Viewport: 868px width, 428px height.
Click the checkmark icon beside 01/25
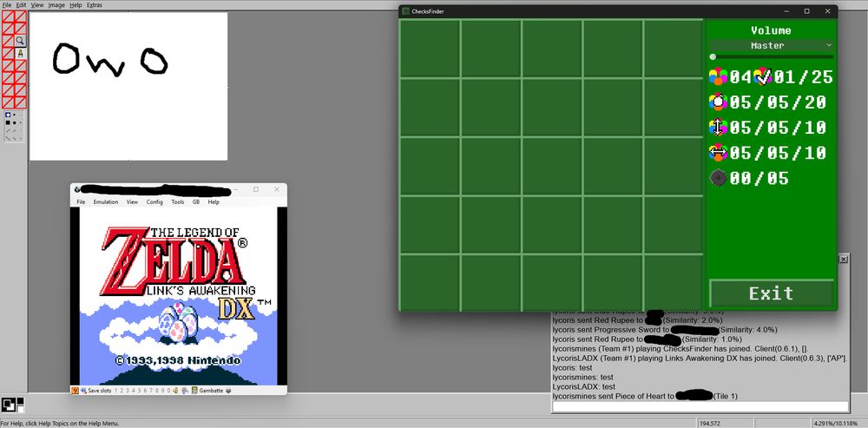[763, 77]
